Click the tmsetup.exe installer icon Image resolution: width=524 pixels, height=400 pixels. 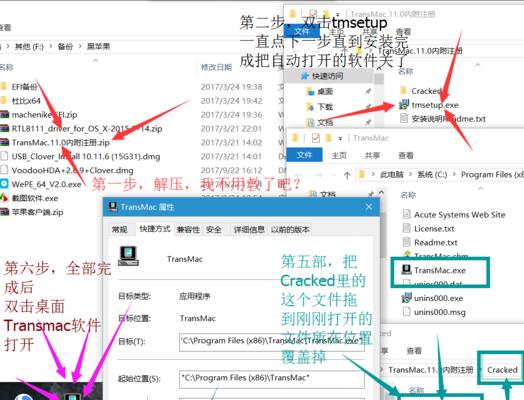coord(404,105)
